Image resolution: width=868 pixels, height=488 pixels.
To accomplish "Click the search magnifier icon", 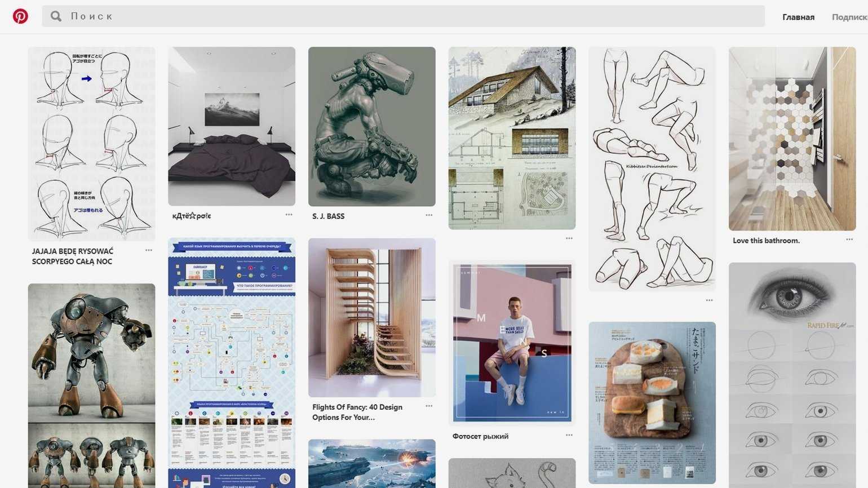I will 56,16.
